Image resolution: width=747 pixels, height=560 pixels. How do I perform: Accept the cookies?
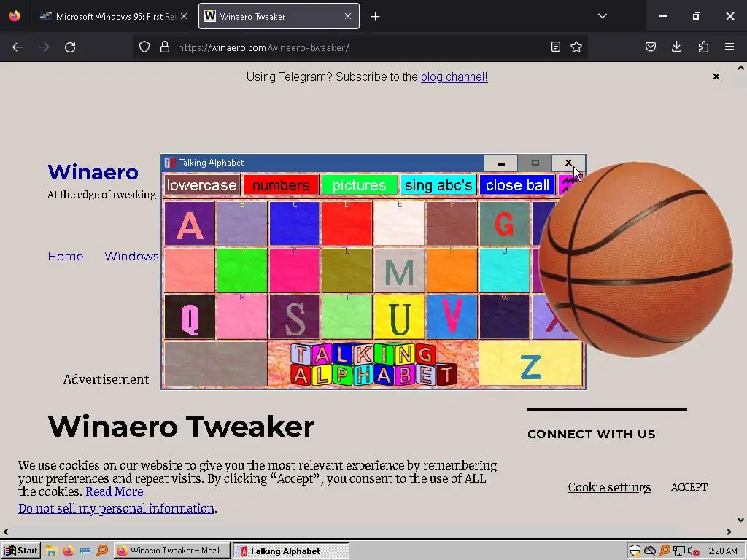point(689,487)
